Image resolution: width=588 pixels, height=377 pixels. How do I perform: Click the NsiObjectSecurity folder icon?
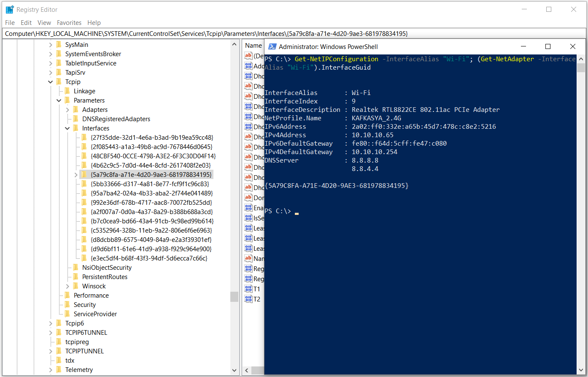click(76, 268)
